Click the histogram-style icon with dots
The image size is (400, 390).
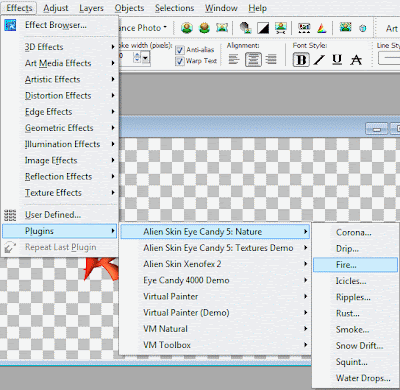304,28
